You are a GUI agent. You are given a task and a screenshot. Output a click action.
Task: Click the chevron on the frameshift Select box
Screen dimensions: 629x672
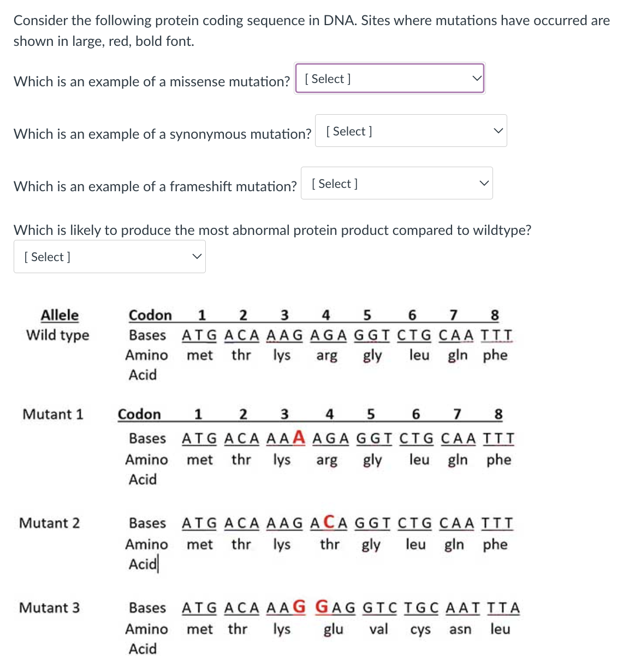(x=483, y=182)
